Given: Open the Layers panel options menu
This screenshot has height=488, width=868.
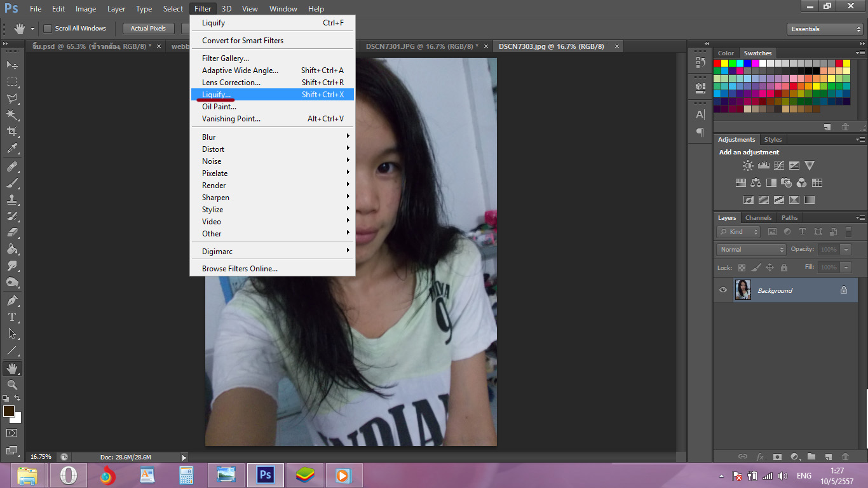Looking at the screenshot, I should coord(860,217).
